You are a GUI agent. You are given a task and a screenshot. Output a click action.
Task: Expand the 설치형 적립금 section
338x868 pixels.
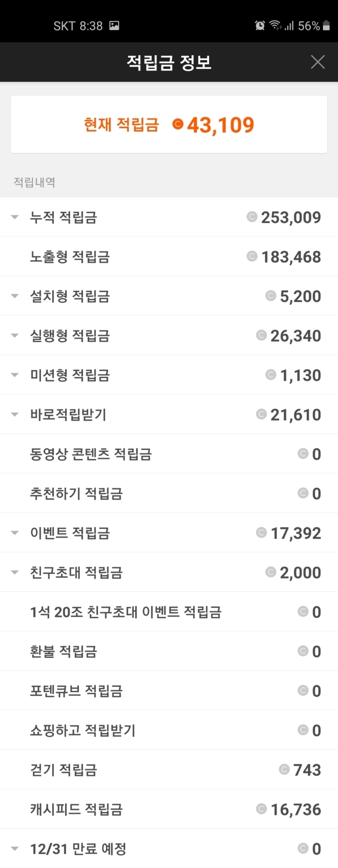point(15,296)
